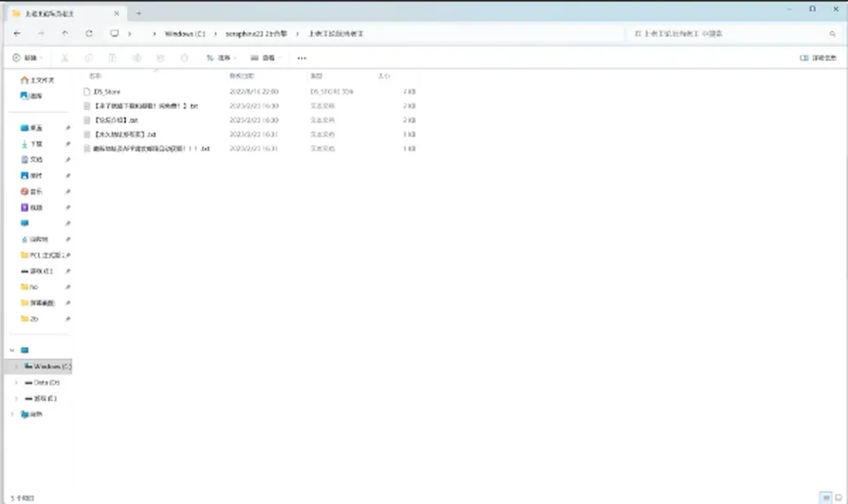Expand chevron after Windows (C:) breadcrumb
This screenshot has height=504, width=848.
click(216, 34)
